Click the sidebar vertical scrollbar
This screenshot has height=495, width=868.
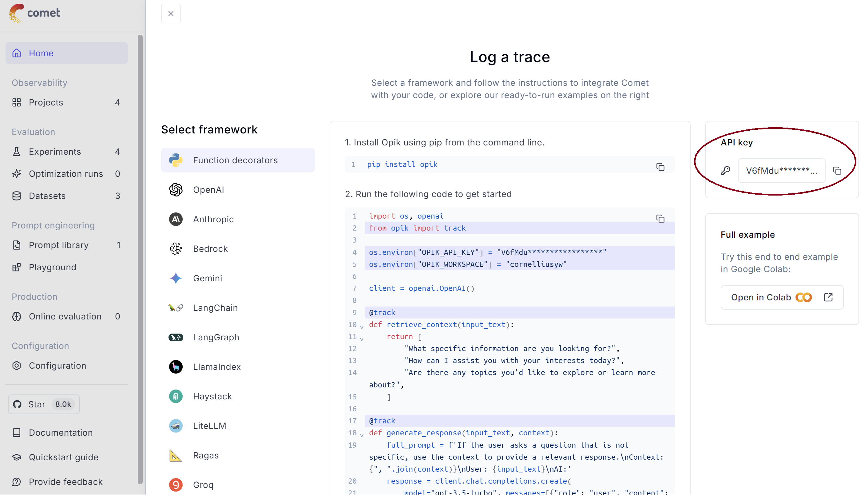point(140,259)
